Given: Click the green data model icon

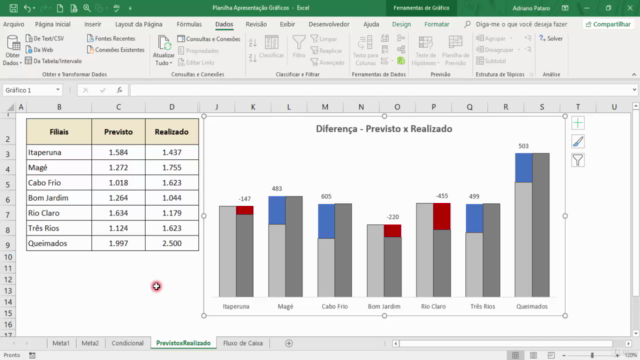Looking at the screenshot, I should [401, 61].
